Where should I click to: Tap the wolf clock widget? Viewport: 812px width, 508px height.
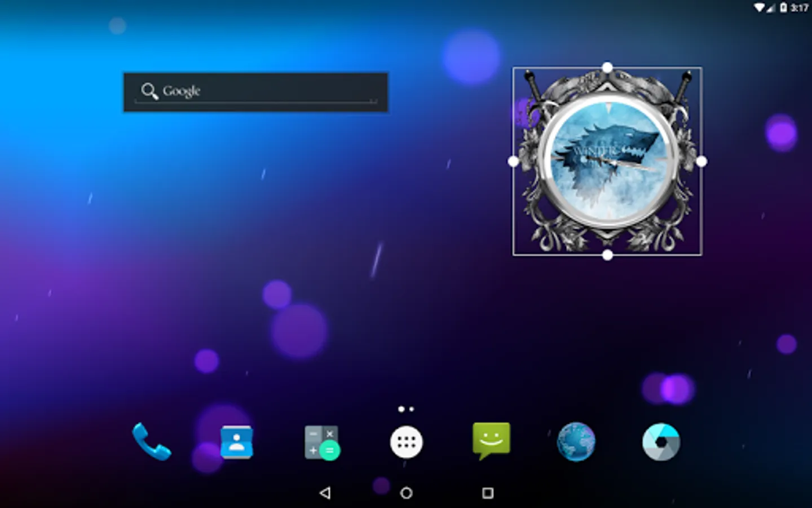607,161
